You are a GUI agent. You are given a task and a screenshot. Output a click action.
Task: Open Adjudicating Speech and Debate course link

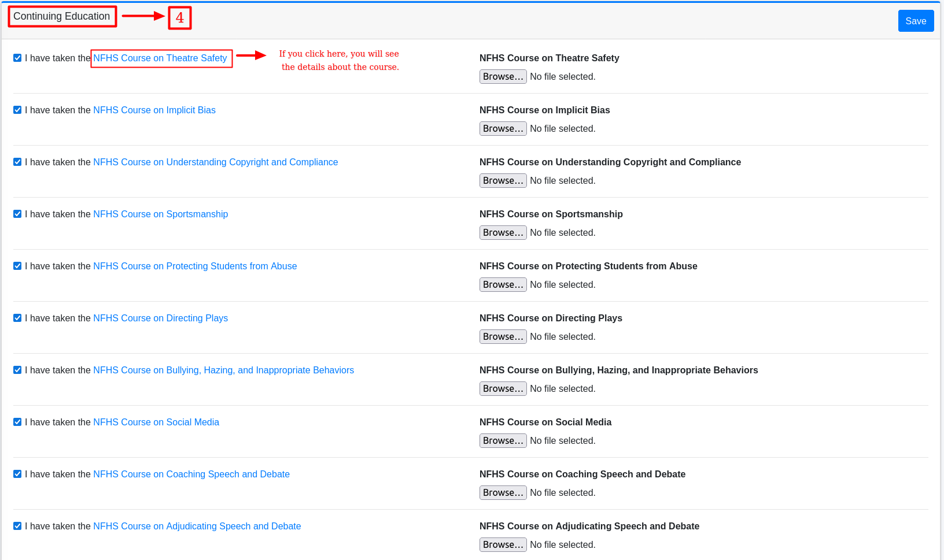(x=197, y=526)
